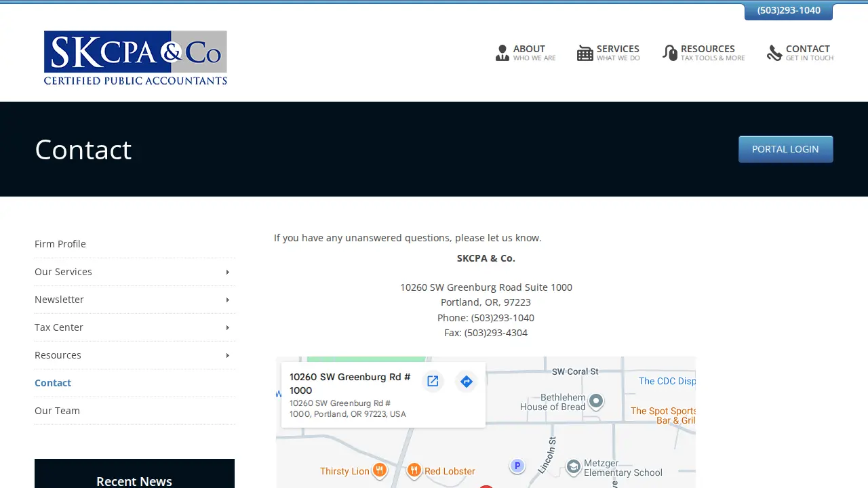This screenshot has width=868, height=488.
Task: Open larger map view icon
Action: (x=433, y=382)
